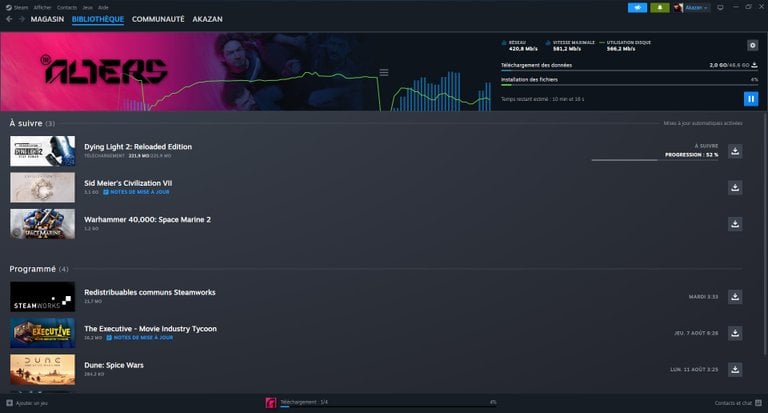
Task: Switch to the MAGASIN tab
Action: [x=47, y=19]
